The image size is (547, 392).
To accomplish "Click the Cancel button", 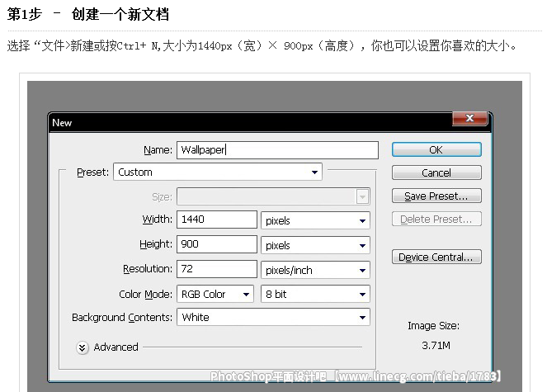I will 436,172.
